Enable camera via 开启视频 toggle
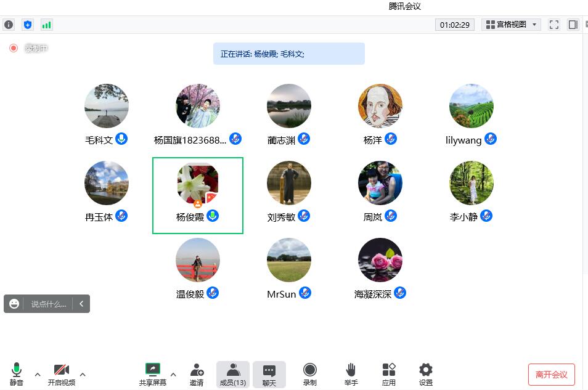The height and width of the screenshot is (390, 588). (x=62, y=370)
